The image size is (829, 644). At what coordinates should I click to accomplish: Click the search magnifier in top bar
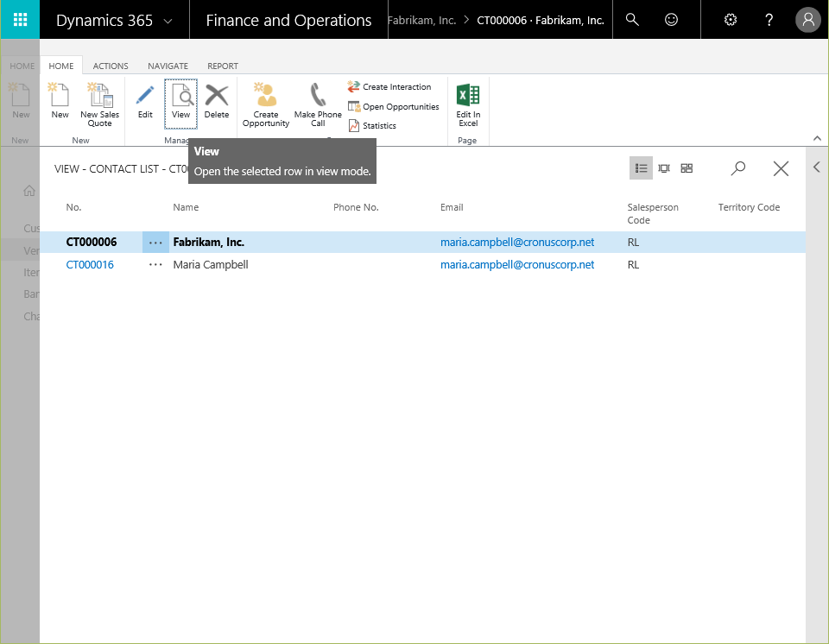click(x=632, y=20)
